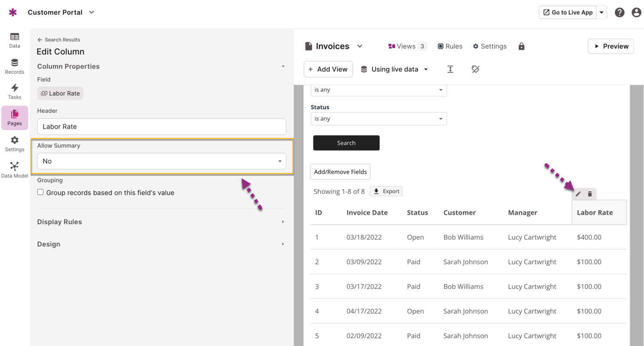The width and height of the screenshot is (644, 346).
Task: Enable Group records based on this field's value
Action: (40, 193)
